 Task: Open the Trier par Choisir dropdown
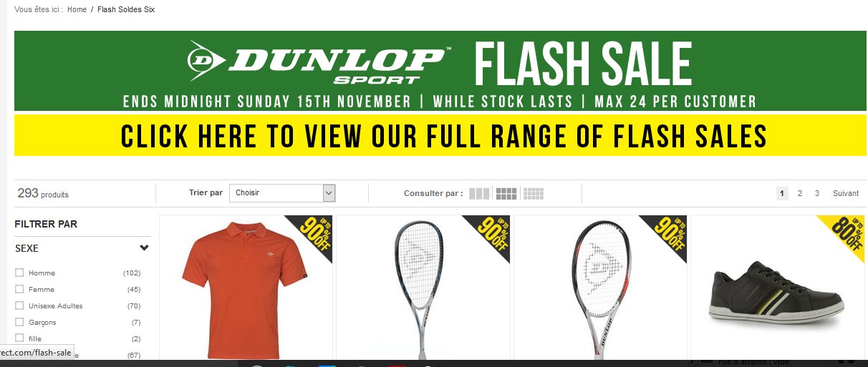click(x=282, y=193)
